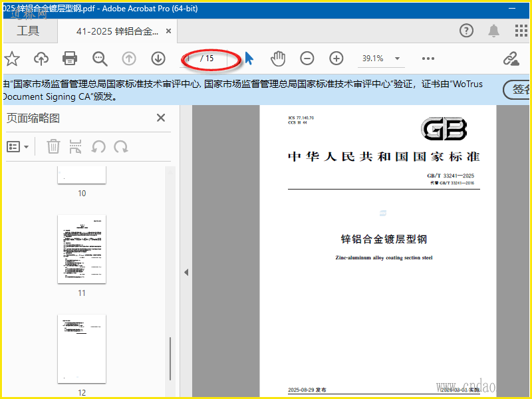The height and width of the screenshot is (399, 532).
Task: Click the 2025-08-29 发布 date text
Action: click(x=307, y=390)
